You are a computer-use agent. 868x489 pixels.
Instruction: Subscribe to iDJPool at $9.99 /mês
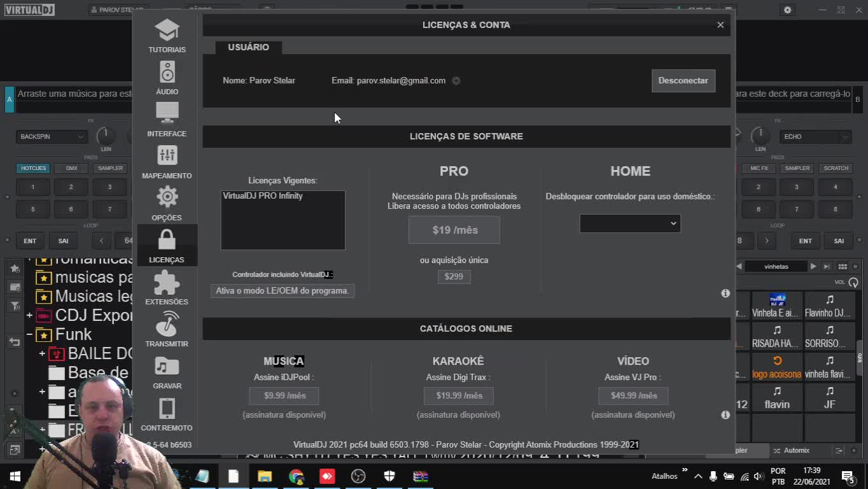coord(284,395)
